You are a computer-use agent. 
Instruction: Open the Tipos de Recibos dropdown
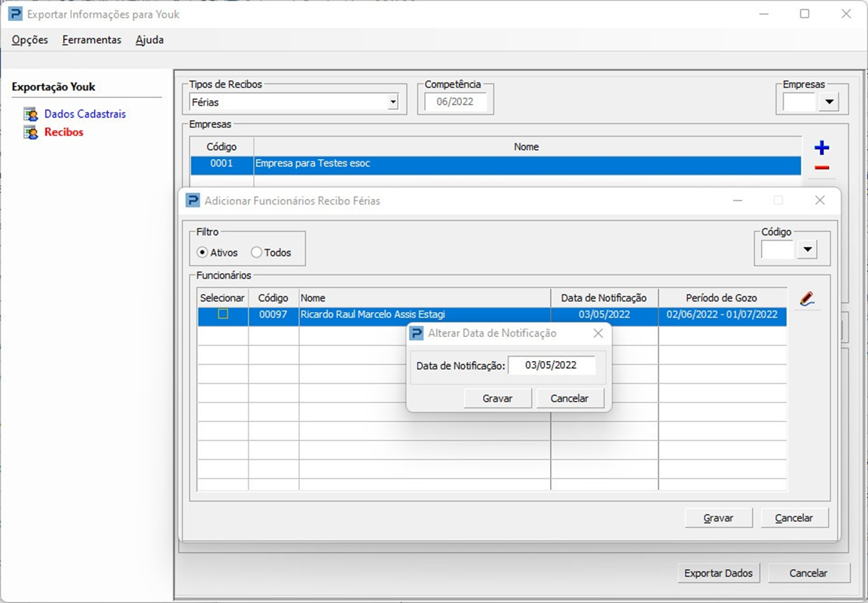[393, 102]
